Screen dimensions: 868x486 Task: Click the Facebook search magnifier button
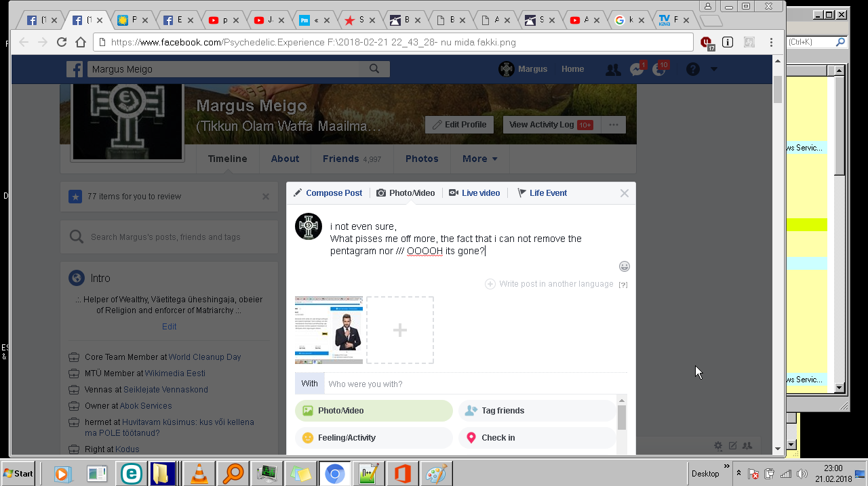coord(374,68)
